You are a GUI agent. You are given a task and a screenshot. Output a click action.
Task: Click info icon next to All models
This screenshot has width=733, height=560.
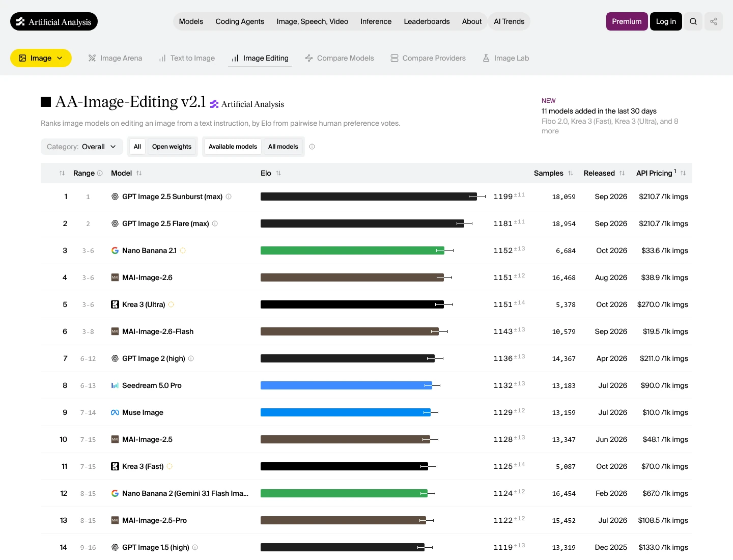coord(312,147)
